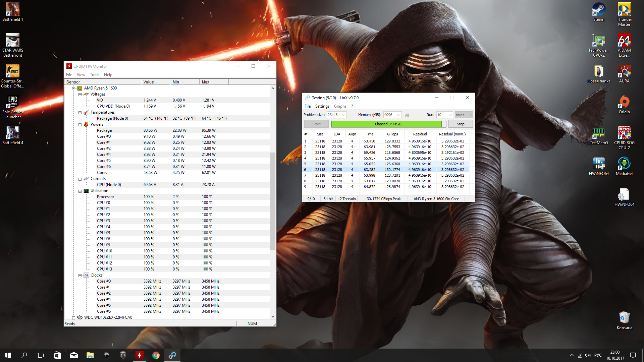Open the Steam desktop shortcut
The width and height of the screenshot is (644, 362).
599,10
